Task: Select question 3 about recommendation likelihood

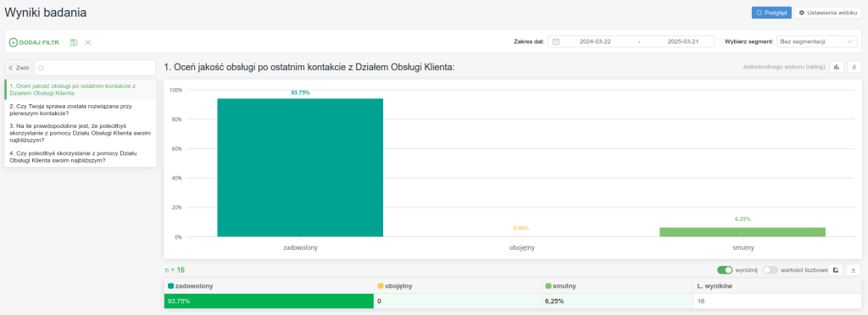Action: pyautogui.click(x=81, y=133)
